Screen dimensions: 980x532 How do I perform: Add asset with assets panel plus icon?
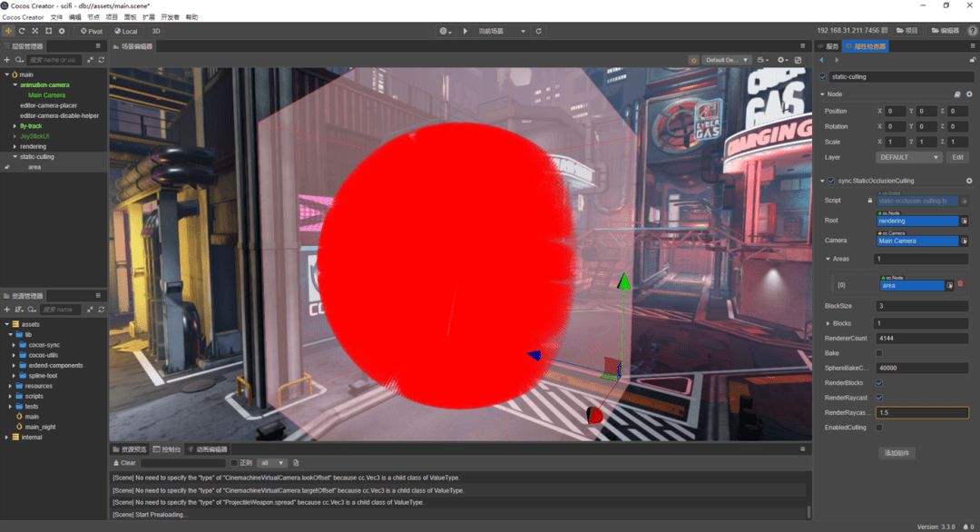tap(7, 310)
